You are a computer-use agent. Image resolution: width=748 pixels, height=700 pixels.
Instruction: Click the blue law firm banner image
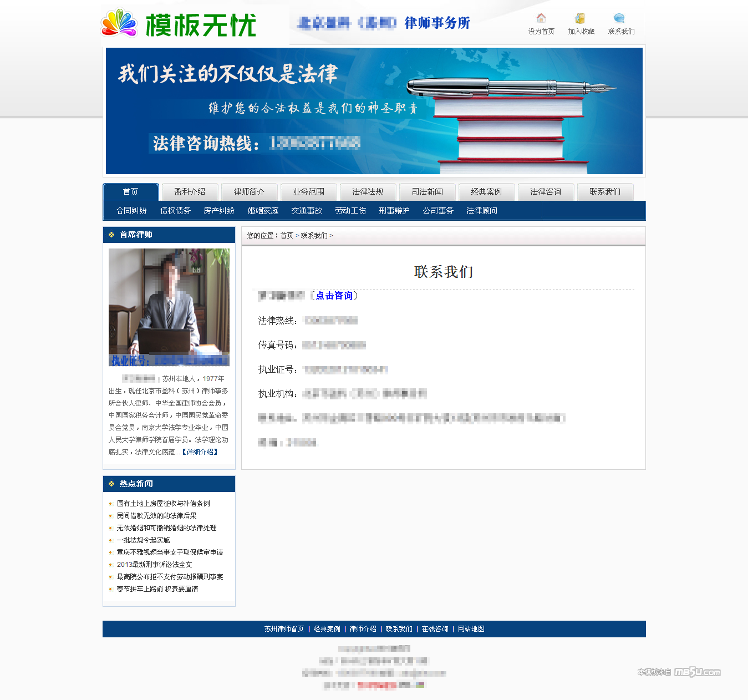tap(374, 111)
